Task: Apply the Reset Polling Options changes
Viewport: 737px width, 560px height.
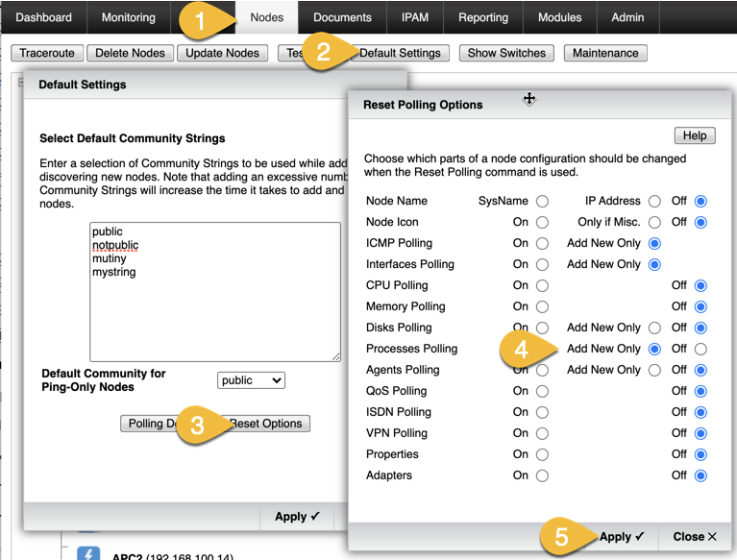Action: pyautogui.click(x=622, y=537)
